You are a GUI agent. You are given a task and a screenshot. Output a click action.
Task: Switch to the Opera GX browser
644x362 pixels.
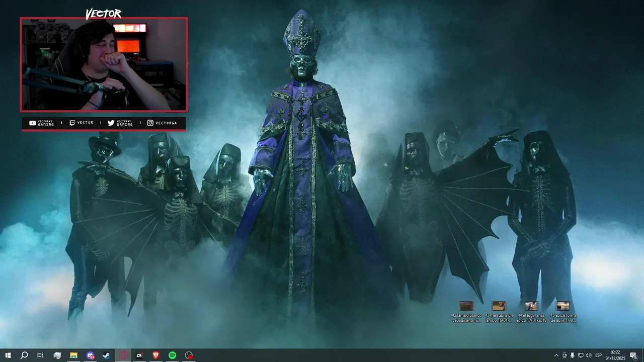tap(123, 355)
